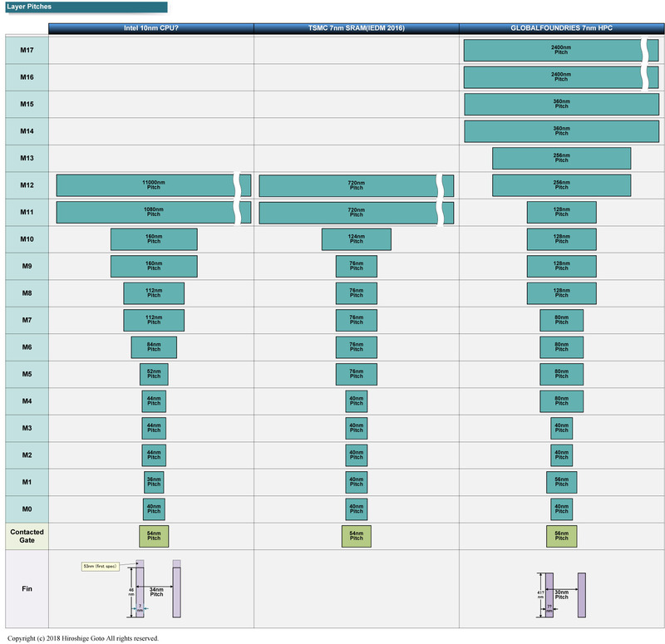Select TSMC M4 40nm Pitch box
The height and width of the screenshot is (644, 665).
coord(357,401)
